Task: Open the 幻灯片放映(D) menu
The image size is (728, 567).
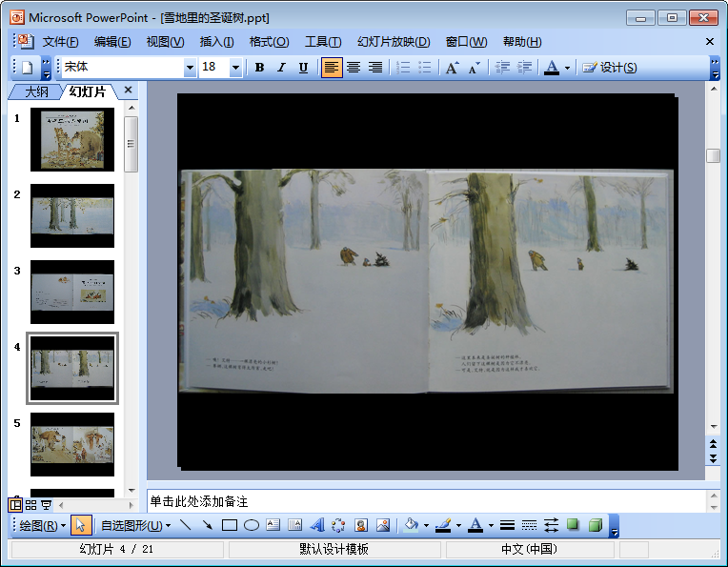Action: click(394, 42)
